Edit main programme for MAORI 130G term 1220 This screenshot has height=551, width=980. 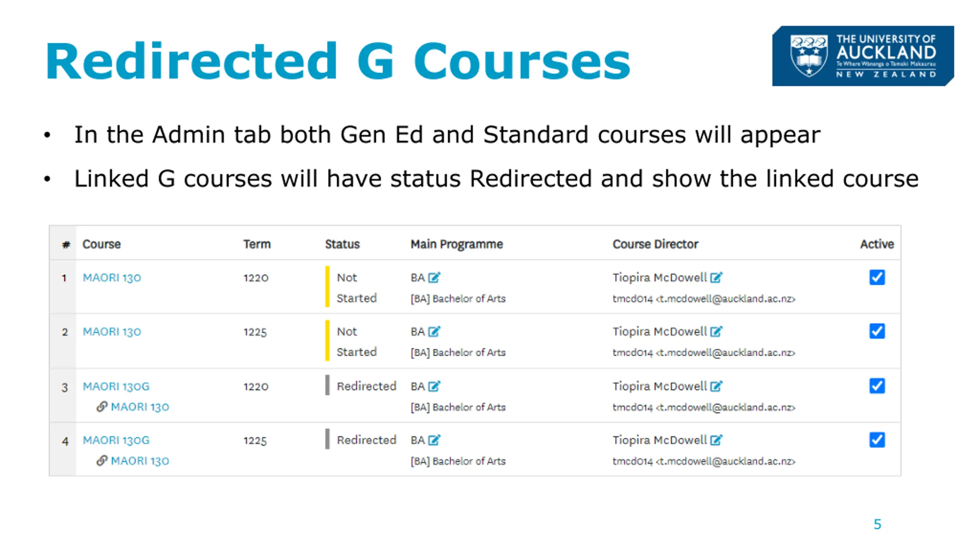pyautogui.click(x=434, y=386)
